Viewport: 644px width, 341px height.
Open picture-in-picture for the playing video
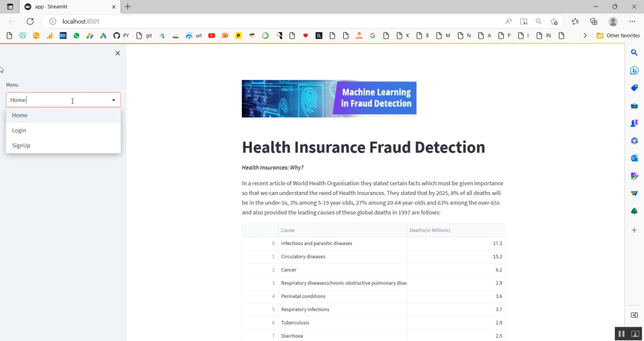(634, 333)
